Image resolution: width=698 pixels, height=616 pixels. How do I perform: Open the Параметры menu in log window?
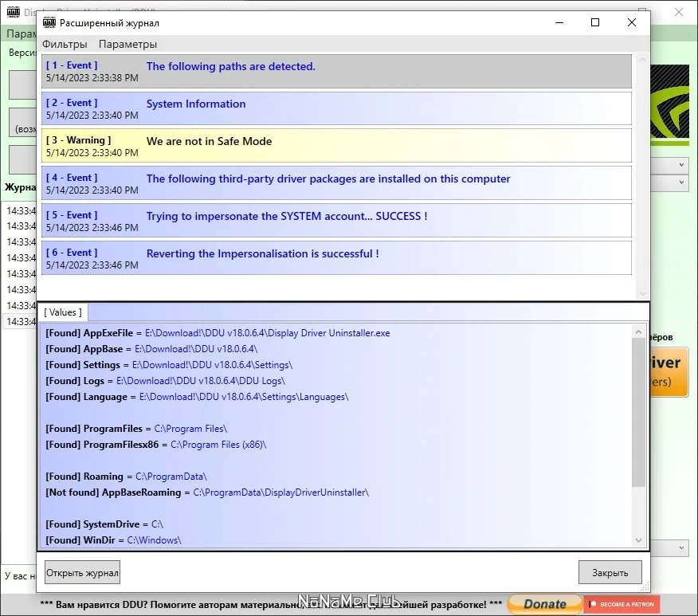point(127,44)
